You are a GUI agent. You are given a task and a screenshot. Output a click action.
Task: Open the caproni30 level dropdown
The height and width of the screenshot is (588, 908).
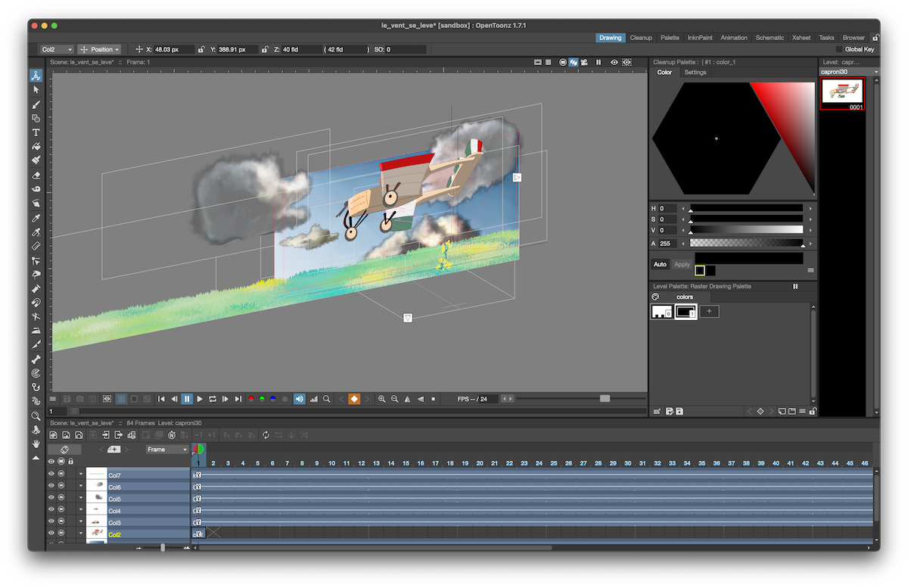850,72
